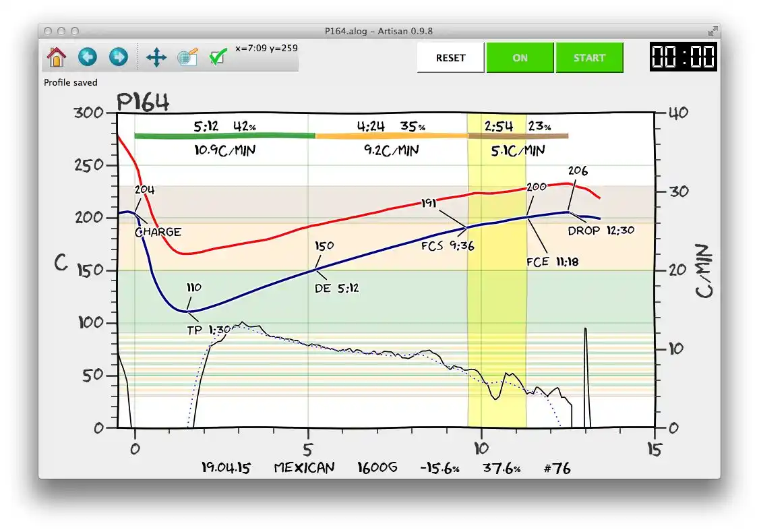
Task: Click the C/MIN right axis label
Action: pyautogui.click(x=704, y=270)
